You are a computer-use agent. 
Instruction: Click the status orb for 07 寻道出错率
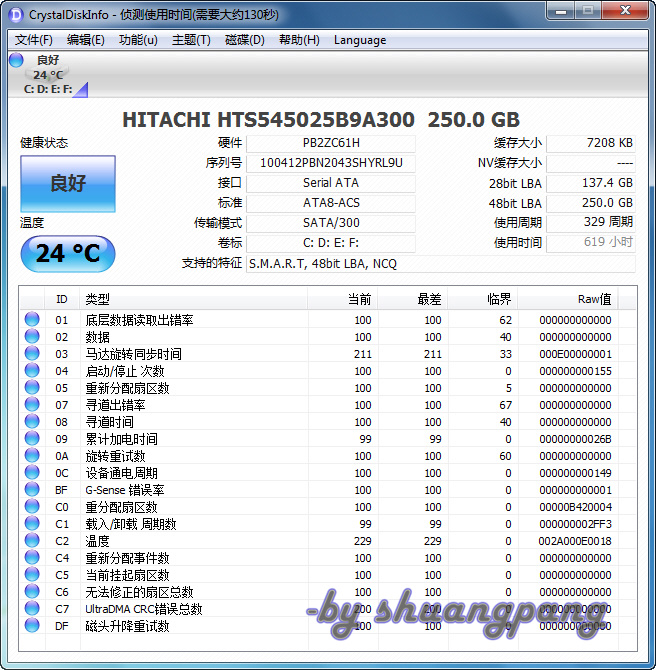pos(32,404)
